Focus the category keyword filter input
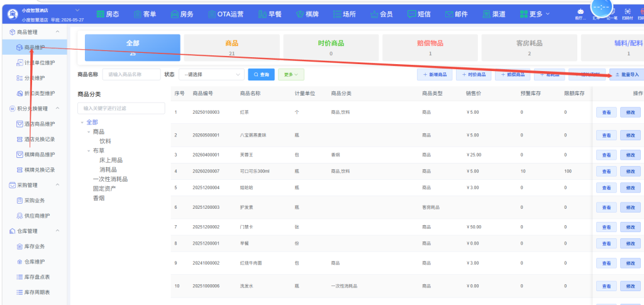The width and height of the screenshot is (644, 305). [x=121, y=108]
